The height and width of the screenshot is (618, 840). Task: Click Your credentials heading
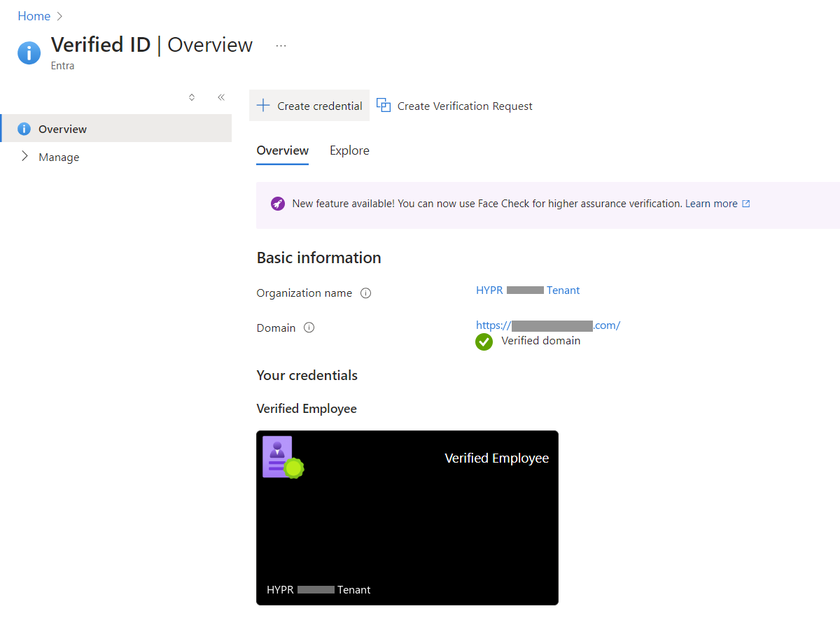point(307,375)
